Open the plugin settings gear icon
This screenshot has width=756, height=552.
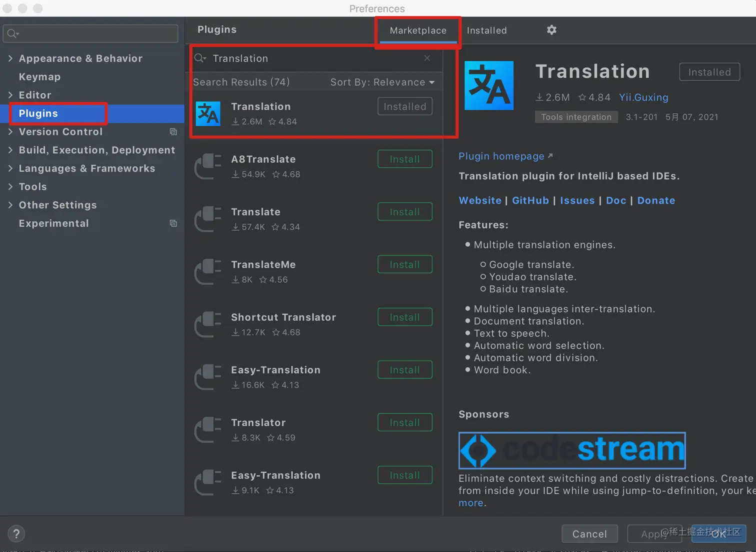click(551, 30)
